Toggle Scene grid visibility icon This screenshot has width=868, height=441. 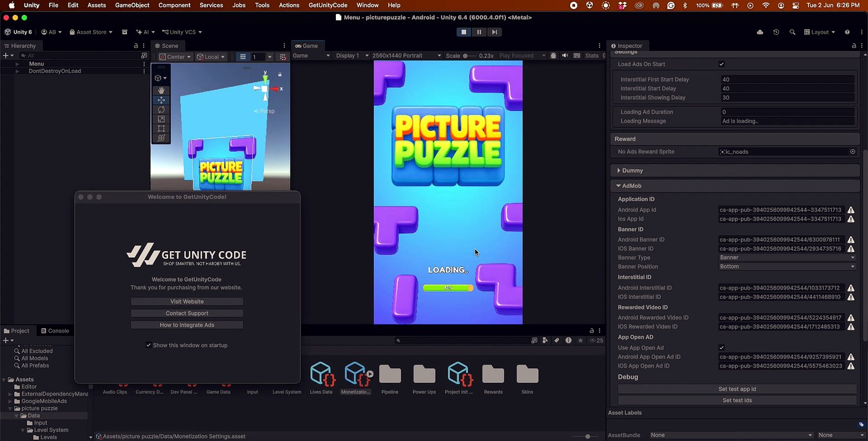tap(243, 57)
